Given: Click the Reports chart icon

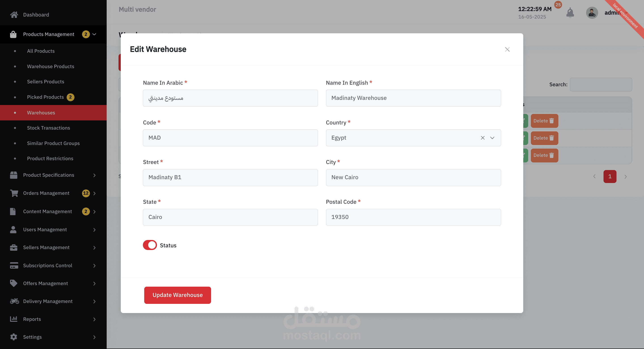Looking at the screenshot, I should tap(14, 319).
